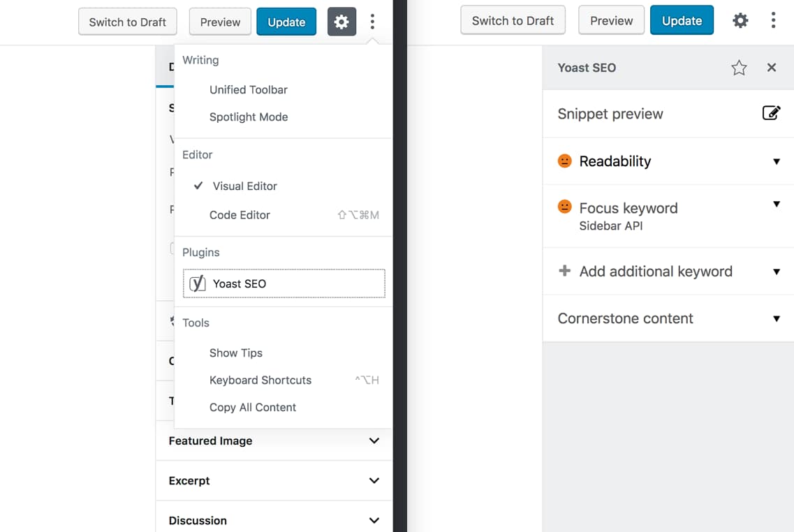This screenshot has width=794, height=532.
Task: Click the plus icon to add additional keyword
Action: point(564,271)
